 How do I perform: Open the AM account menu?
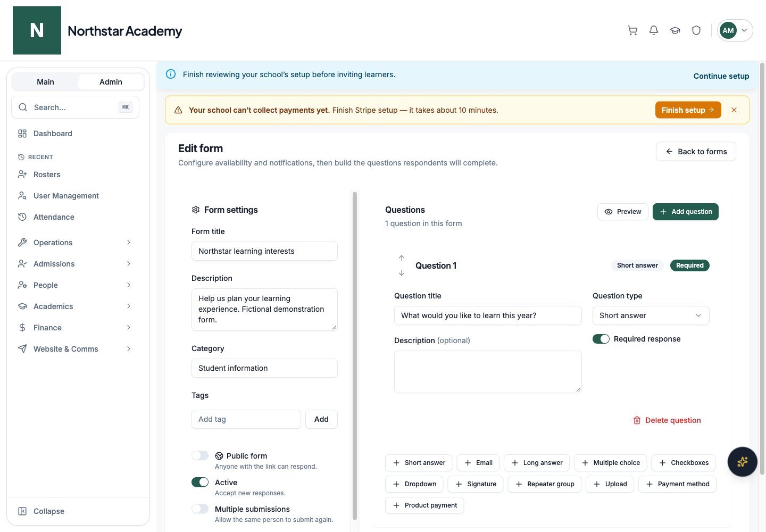(735, 30)
